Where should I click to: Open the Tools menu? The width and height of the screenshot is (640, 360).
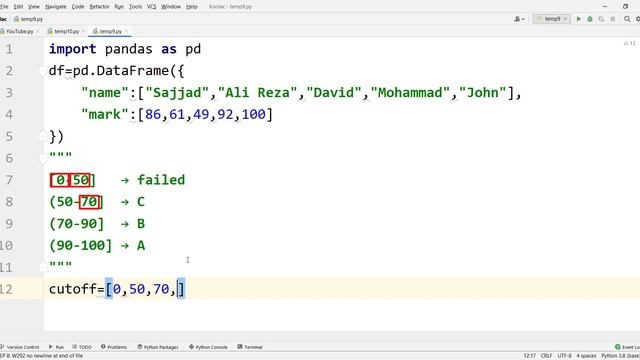point(136,7)
